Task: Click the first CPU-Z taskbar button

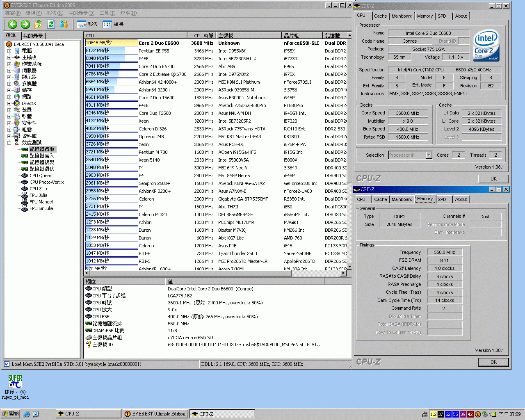Action: pos(88,414)
